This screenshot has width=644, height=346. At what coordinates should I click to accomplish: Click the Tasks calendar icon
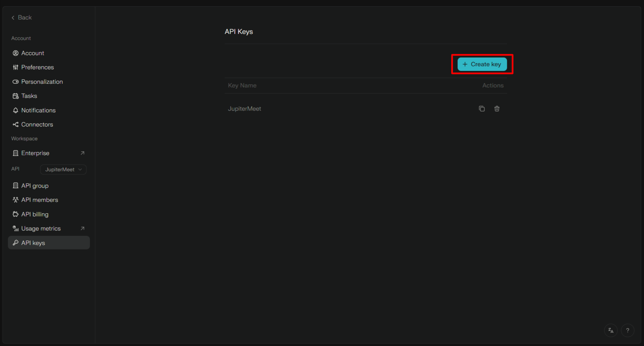(x=15, y=96)
